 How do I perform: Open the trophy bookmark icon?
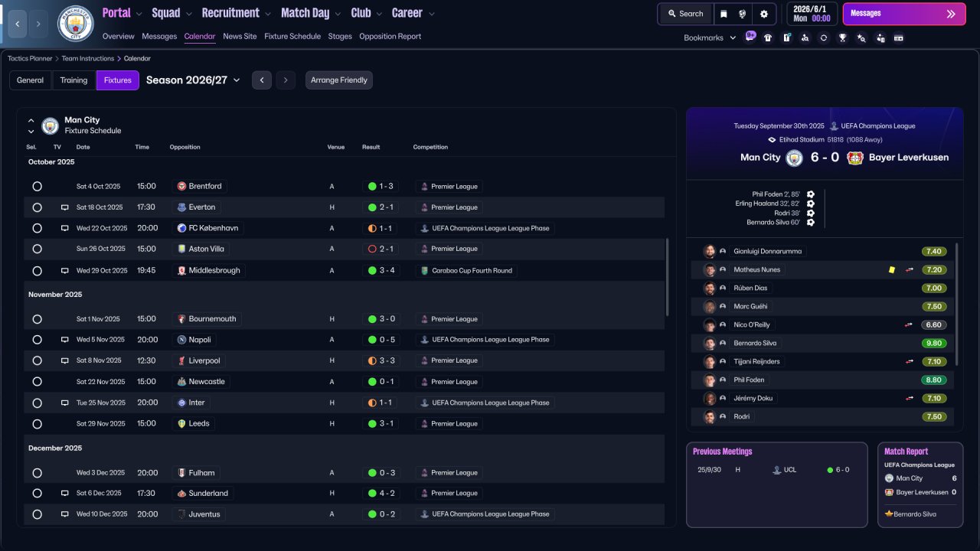point(842,37)
